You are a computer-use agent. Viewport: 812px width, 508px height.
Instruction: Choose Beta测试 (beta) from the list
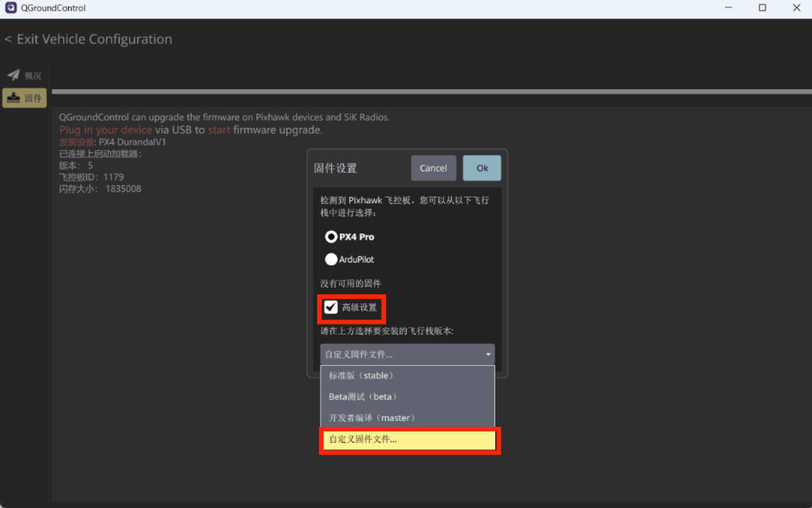[x=408, y=396]
